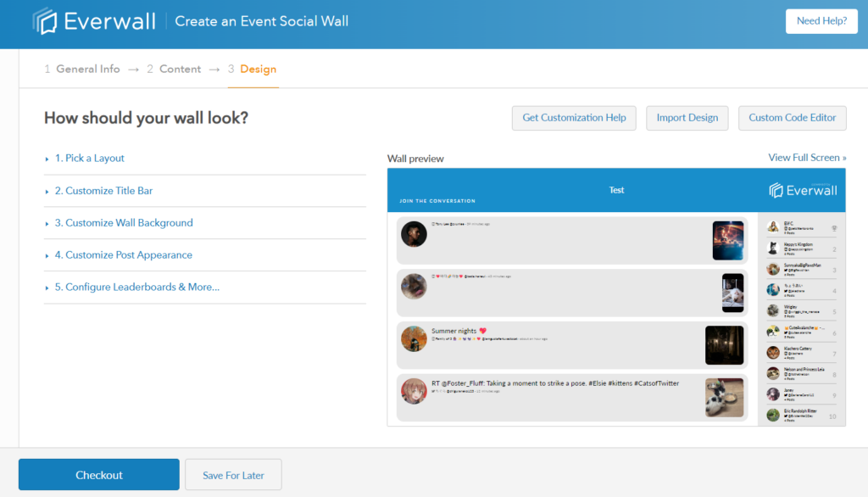Open the Custom Code Editor
This screenshot has height=497, width=868.
(792, 118)
